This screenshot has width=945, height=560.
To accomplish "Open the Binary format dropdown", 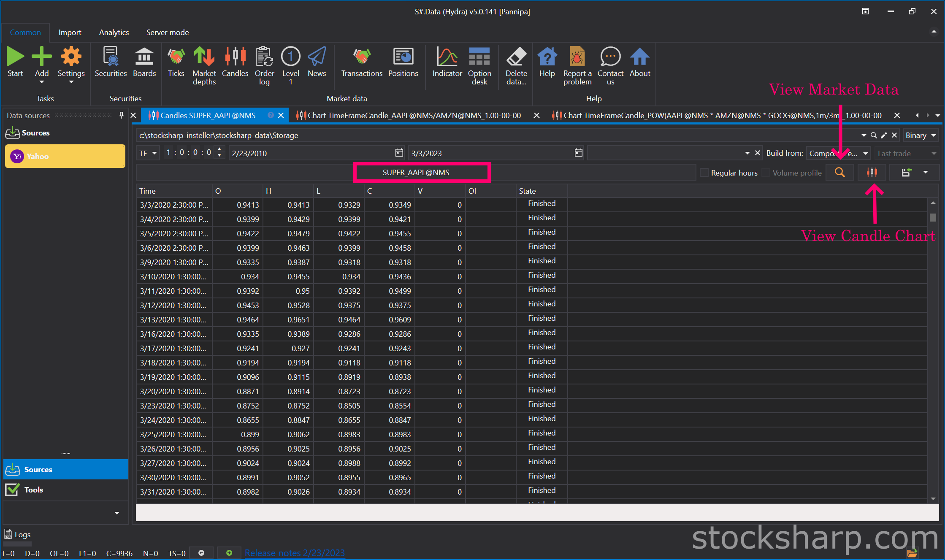I will coord(921,135).
